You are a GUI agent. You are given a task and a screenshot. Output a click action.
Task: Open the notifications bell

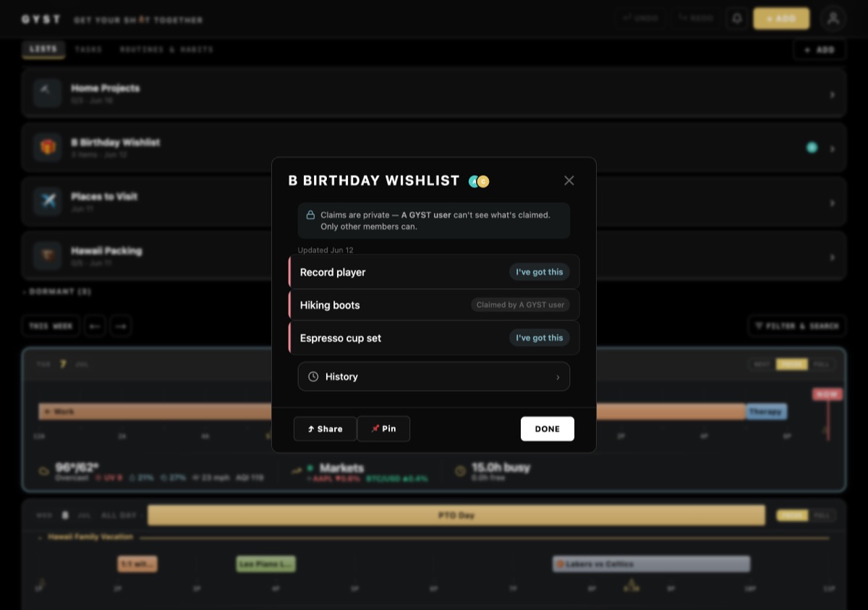(737, 19)
